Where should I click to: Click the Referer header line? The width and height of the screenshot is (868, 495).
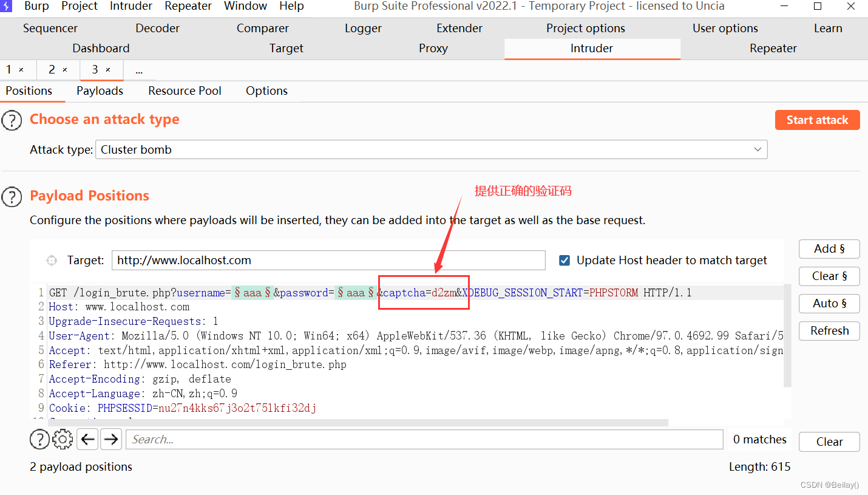[x=198, y=365]
